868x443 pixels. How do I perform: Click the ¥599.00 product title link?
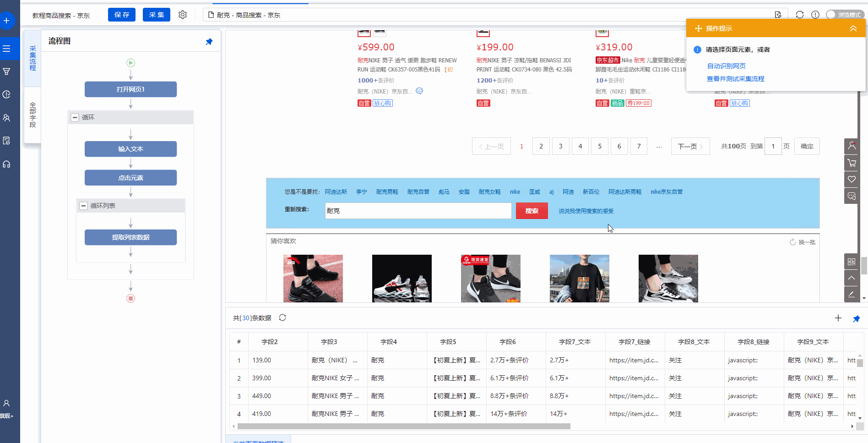(407, 65)
